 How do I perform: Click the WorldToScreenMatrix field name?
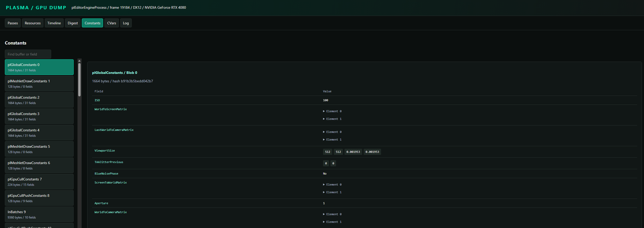111,109
